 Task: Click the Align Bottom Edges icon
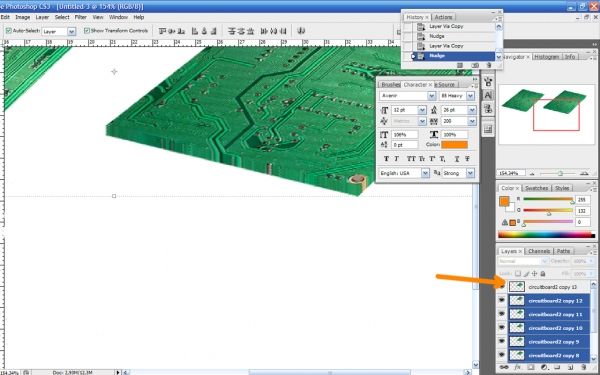pos(181,31)
